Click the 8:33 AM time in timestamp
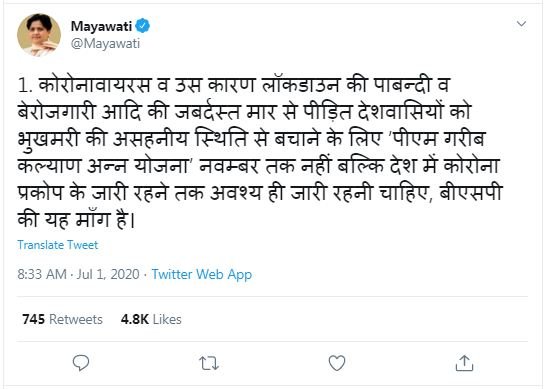Screen dimensions: 544x389 [42, 274]
